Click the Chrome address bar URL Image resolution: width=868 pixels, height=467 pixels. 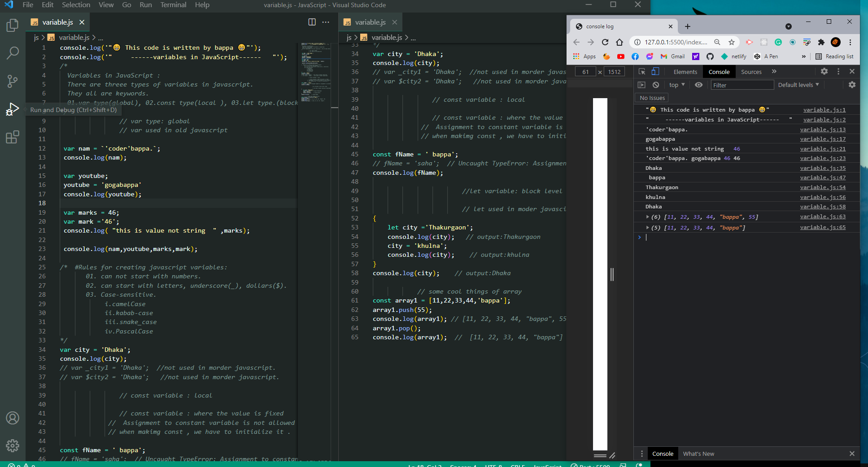click(x=676, y=42)
